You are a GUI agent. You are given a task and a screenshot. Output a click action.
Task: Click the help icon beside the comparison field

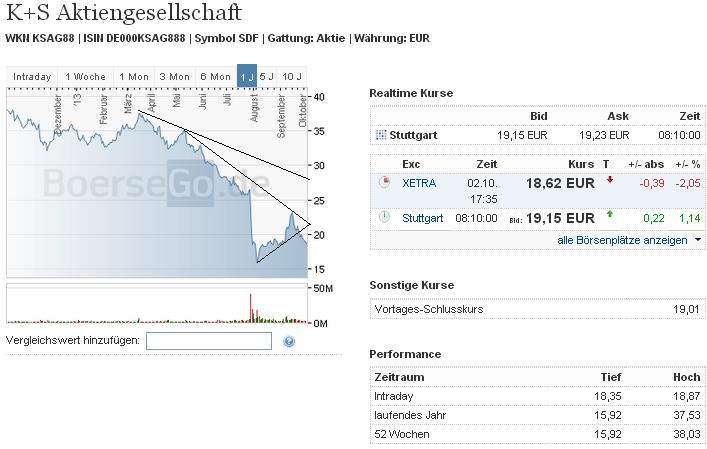289,341
